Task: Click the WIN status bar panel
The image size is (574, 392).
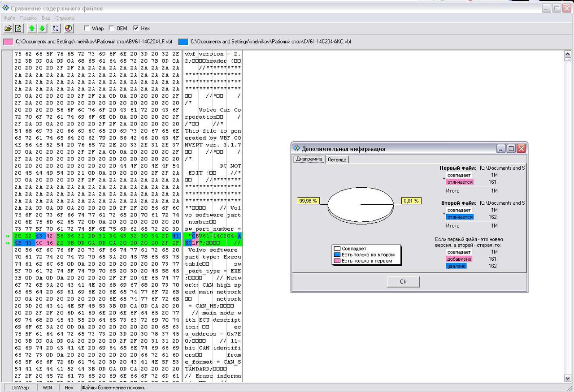Action: pos(48,388)
